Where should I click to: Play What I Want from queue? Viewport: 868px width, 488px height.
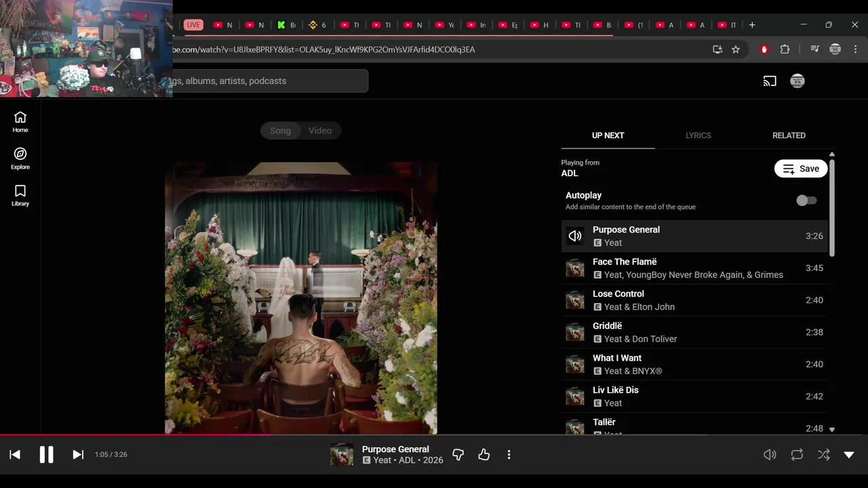[x=694, y=365]
